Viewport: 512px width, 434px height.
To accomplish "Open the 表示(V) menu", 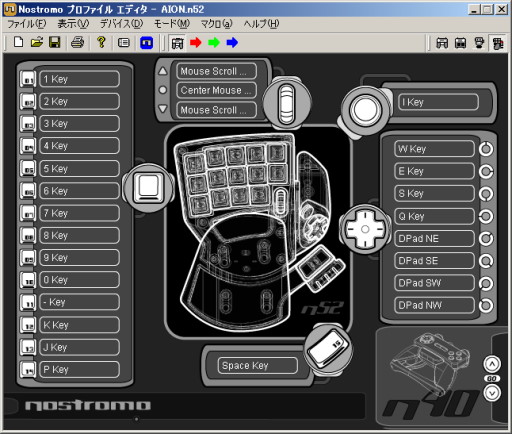I will click(x=73, y=24).
